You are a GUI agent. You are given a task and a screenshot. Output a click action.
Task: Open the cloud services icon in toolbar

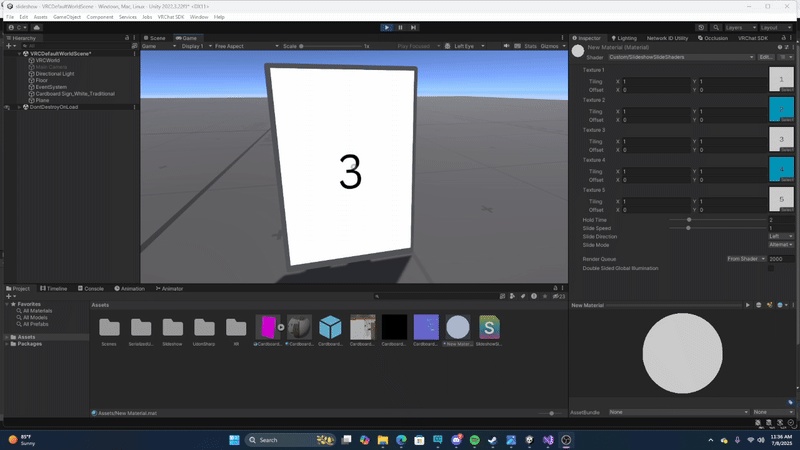[x=37, y=28]
